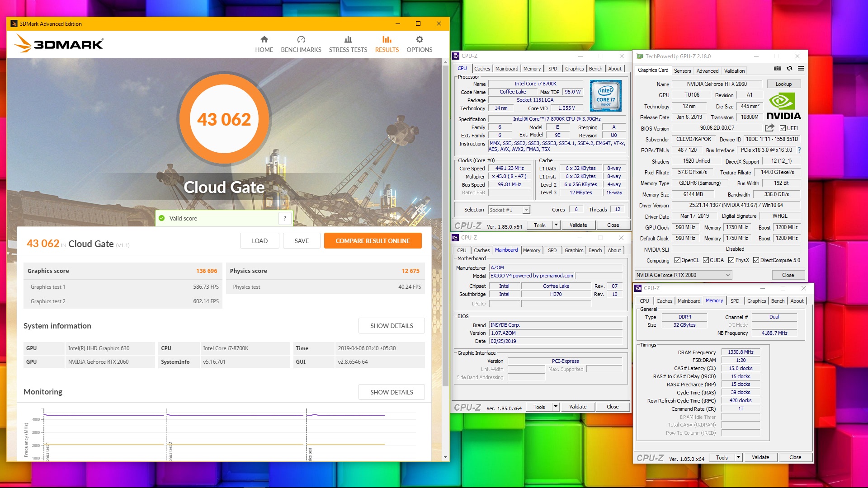Open the Socket #1 selection dropdown in CPU-Z
The height and width of the screenshot is (488, 868).
pyautogui.click(x=526, y=210)
